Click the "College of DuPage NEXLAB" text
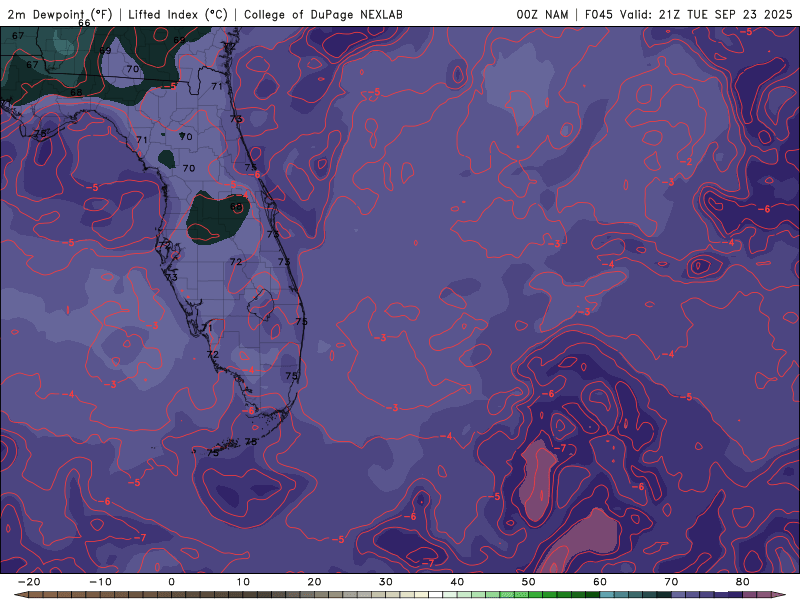 coord(323,14)
